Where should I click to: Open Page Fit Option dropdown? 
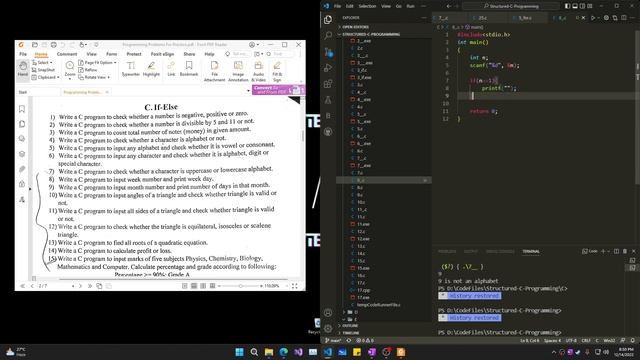click(97, 62)
